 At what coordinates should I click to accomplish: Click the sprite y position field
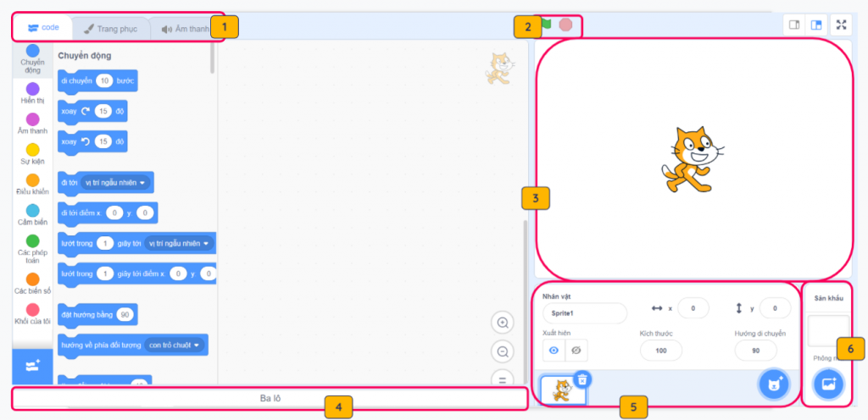click(775, 308)
